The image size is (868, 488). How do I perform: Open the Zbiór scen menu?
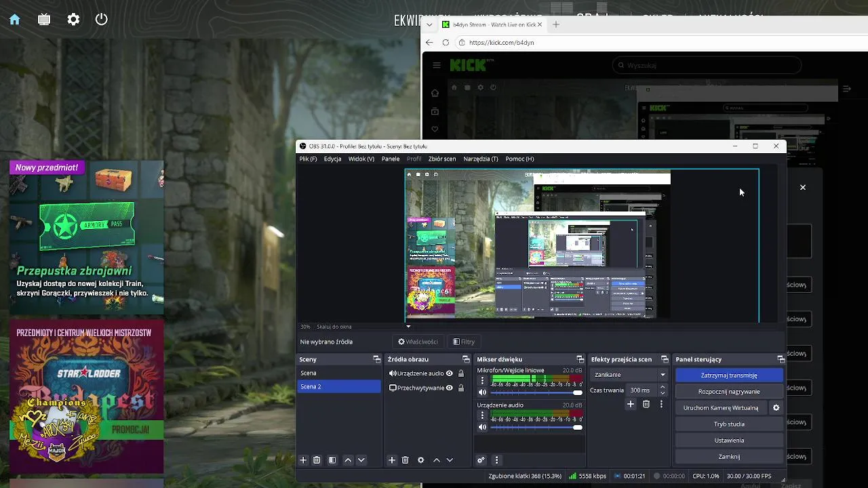[x=442, y=159]
